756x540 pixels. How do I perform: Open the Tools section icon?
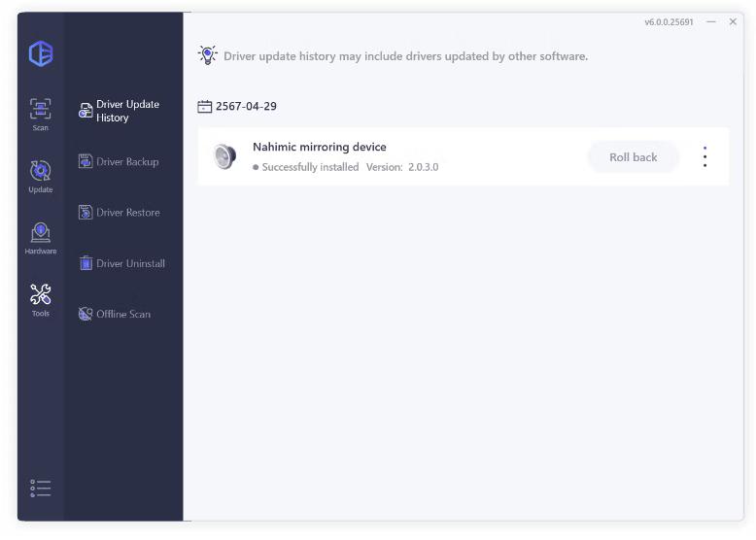coord(41,296)
